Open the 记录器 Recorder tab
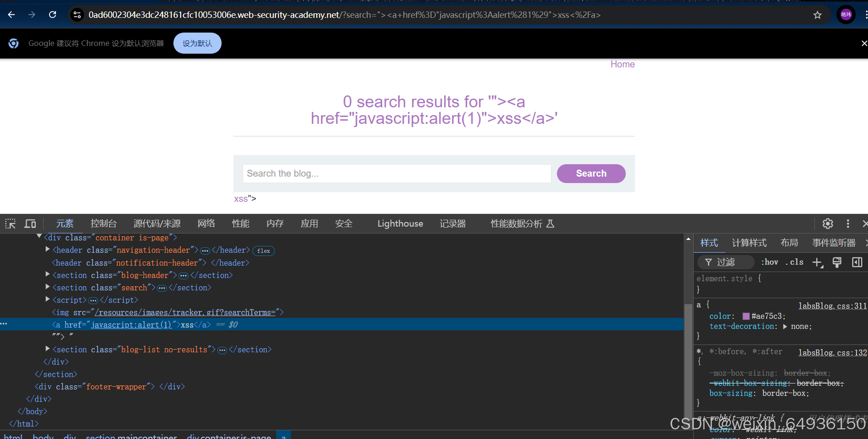The image size is (868, 439). (x=453, y=223)
